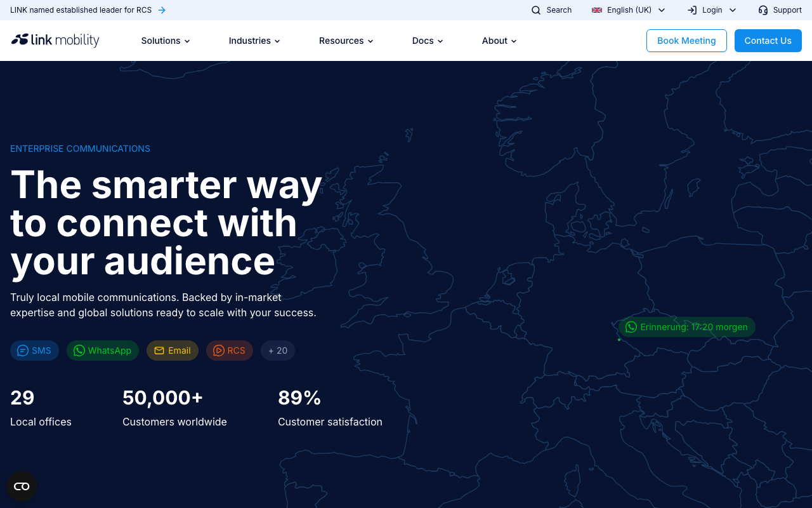The height and width of the screenshot is (508, 812).
Task: Open the RCS leader announcement banner
Action: (x=81, y=10)
